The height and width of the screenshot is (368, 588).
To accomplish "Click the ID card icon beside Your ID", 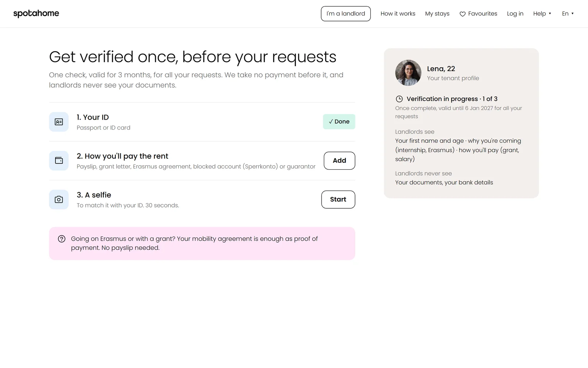I will 59,122.
